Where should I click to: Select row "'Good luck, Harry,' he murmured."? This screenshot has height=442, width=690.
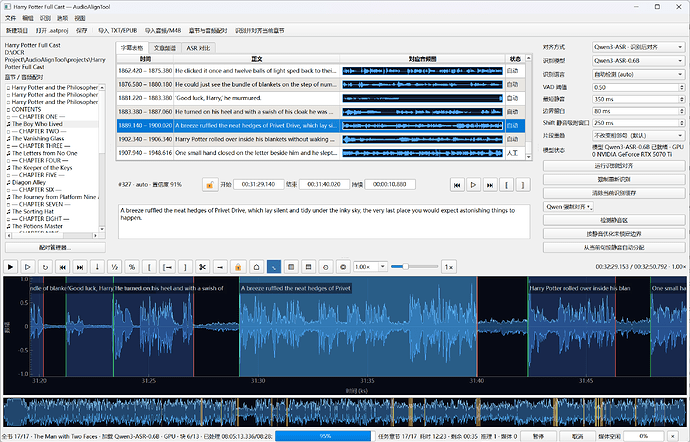(321, 98)
